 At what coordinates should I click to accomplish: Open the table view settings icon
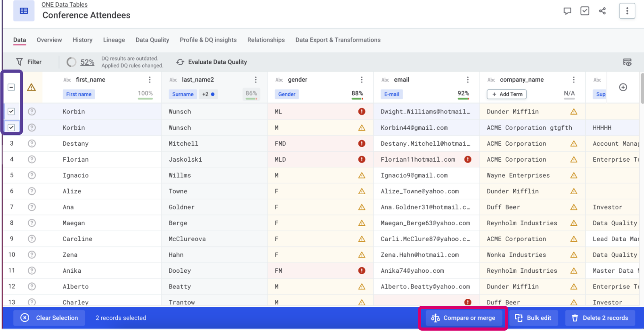[627, 62]
